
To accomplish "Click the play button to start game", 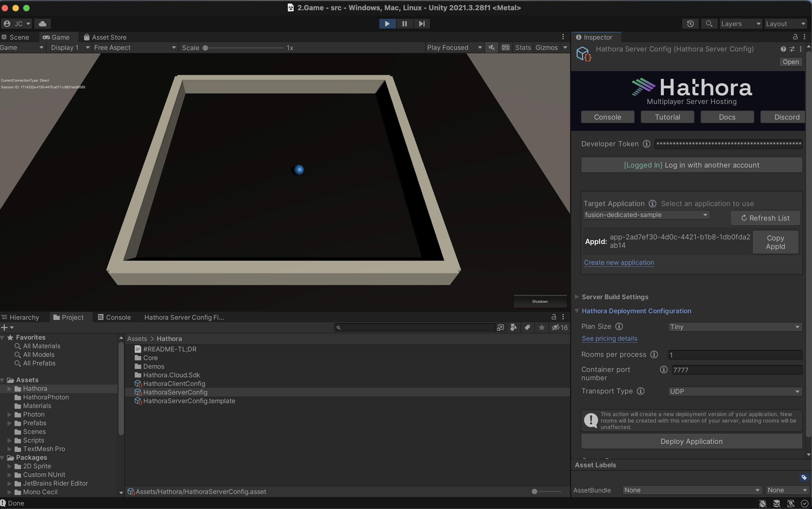I will tap(387, 24).
